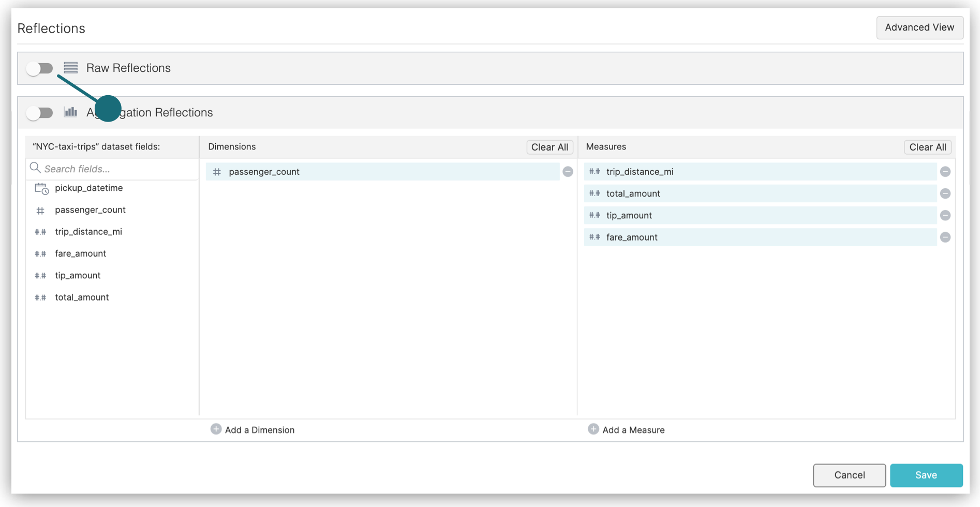Remove tip_amount measure using minus icon
This screenshot has height=507, width=980.
(945, 215)
